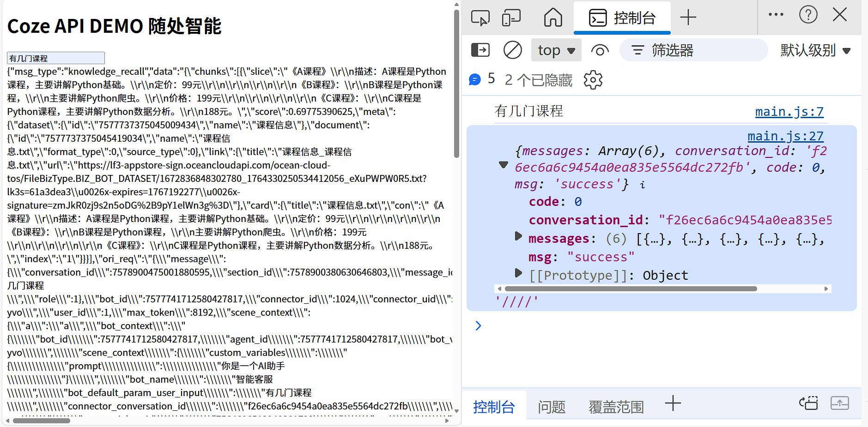Open source link main.js:27
Image resolution: width=868 pixels, height=427 pixels.
tap(785, 136)
